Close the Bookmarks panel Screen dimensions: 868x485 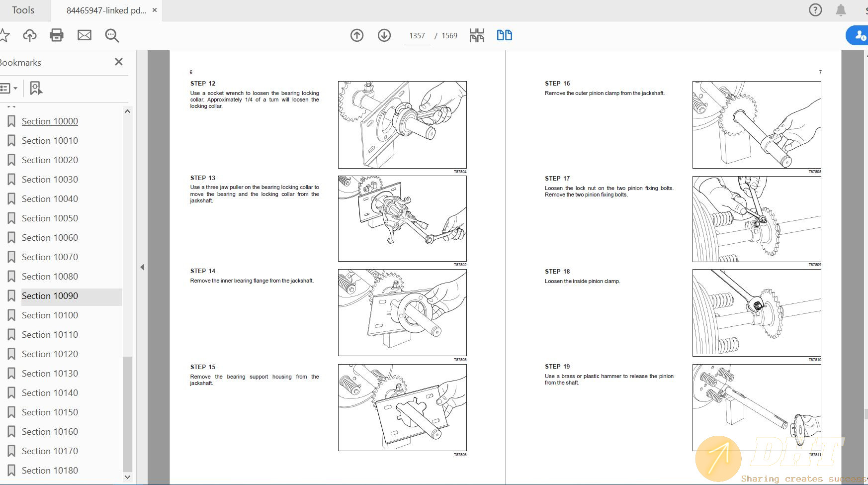[x=119, y=62]
